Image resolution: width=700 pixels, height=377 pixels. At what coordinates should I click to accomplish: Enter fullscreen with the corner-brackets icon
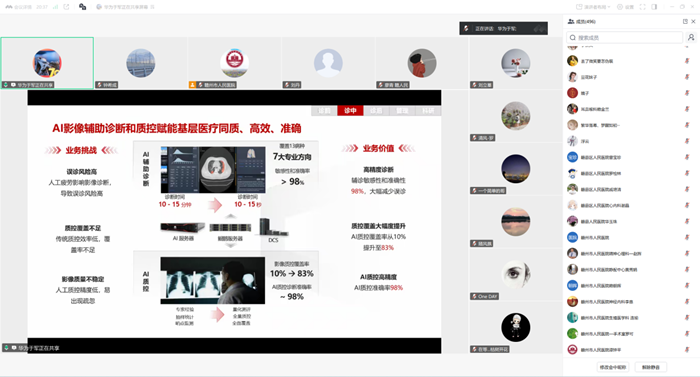pos(642,7)
